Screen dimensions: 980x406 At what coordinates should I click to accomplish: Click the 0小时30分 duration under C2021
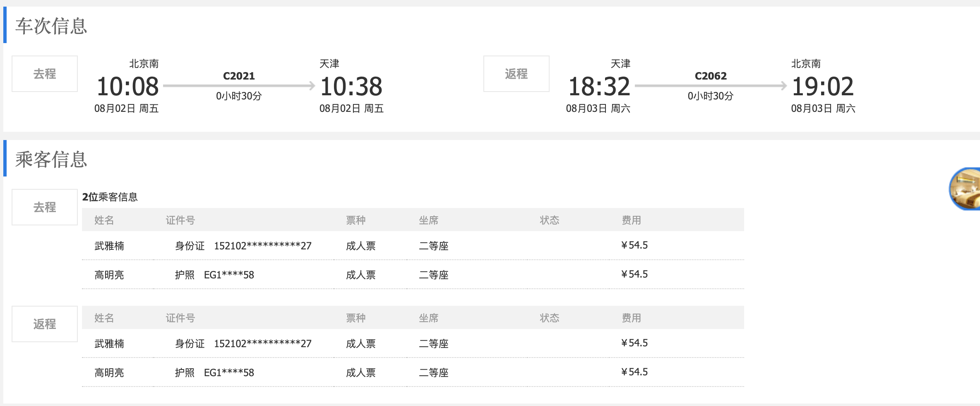(239, 96)
